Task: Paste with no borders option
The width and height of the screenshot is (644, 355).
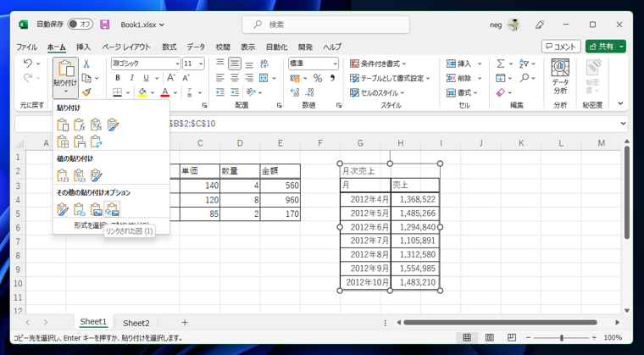Action: point(63,141)
